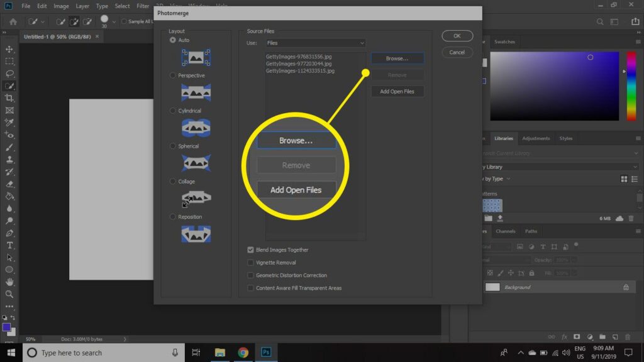
Task: Open the Layers Opacity dropdown
Action: [574, 260]
